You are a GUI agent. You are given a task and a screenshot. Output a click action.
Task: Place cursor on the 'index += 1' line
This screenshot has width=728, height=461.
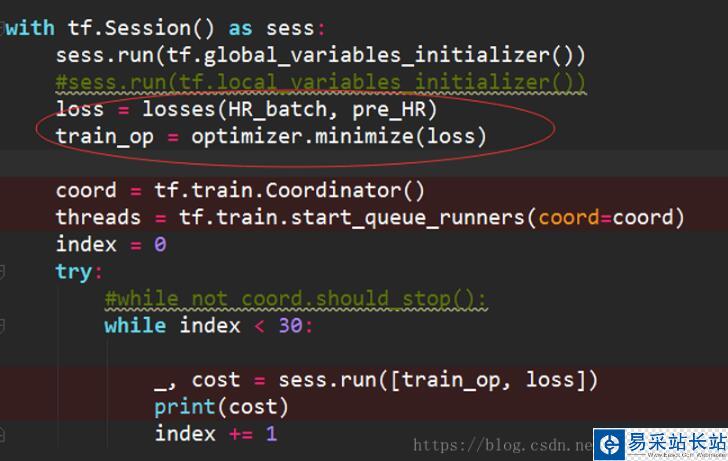pos(216,434)
